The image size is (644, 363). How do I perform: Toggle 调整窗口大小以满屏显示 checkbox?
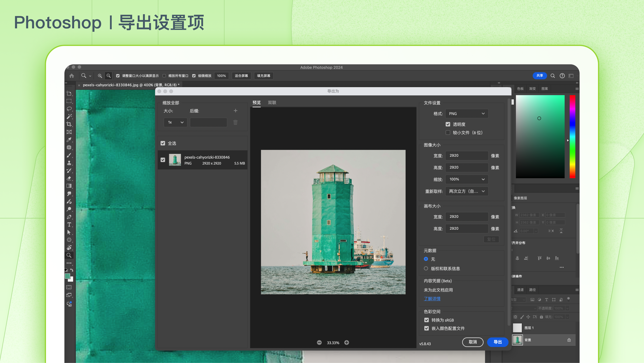(118, 76)
